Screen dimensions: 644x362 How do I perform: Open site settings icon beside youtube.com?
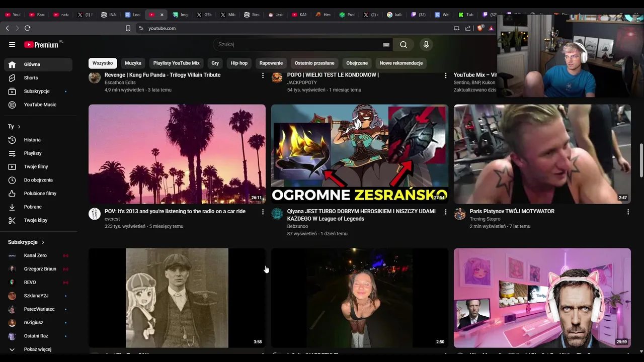tap(141, 28)
